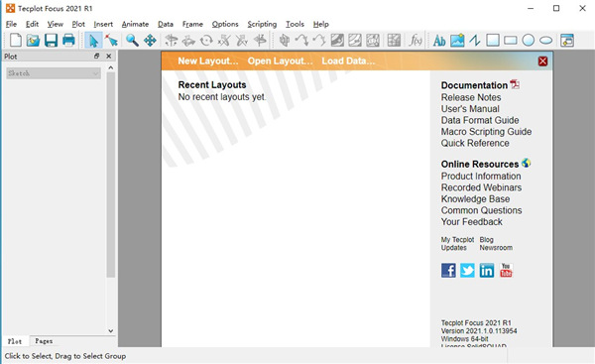Viewport: 595px width, 364px height.
Task: Click the New Layout page icon in toolbar
Action: [16, 40]
